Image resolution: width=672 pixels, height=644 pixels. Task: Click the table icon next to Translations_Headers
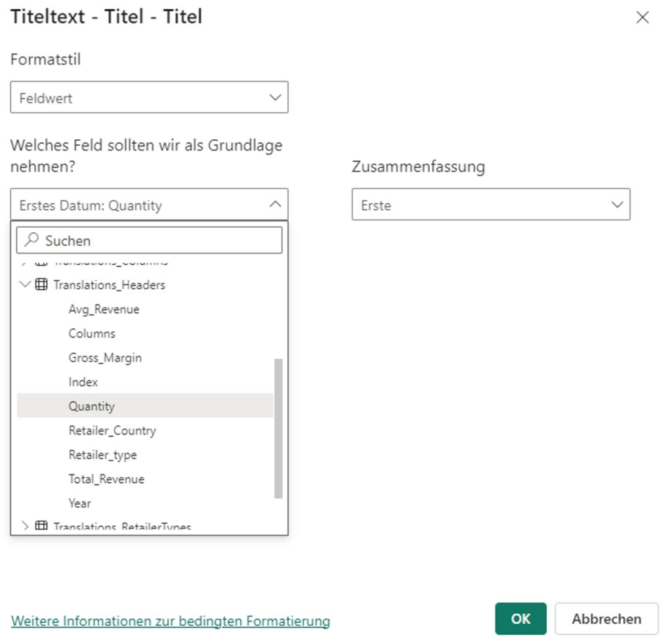pos(41,284)
